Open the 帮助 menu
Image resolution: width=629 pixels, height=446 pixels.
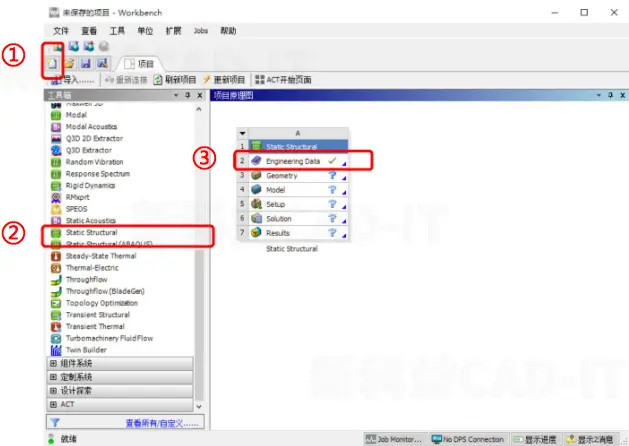[x=228, y=31]
